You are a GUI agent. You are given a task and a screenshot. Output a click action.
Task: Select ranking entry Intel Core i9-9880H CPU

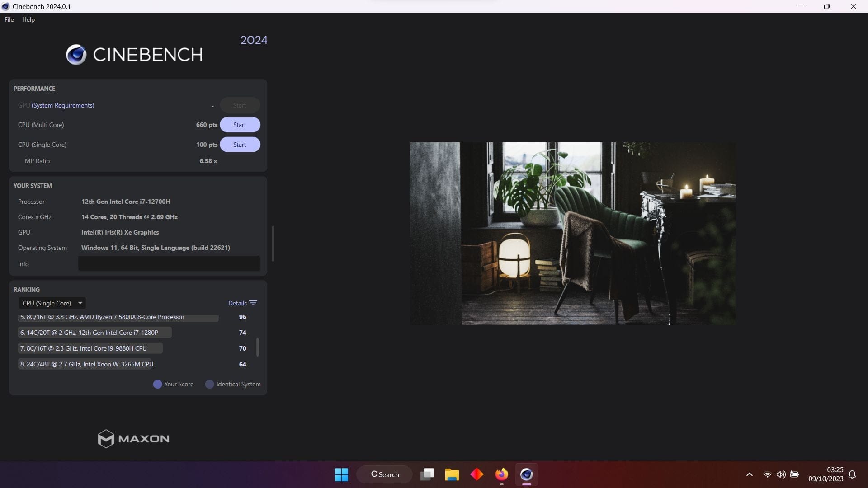coord(90,348)
